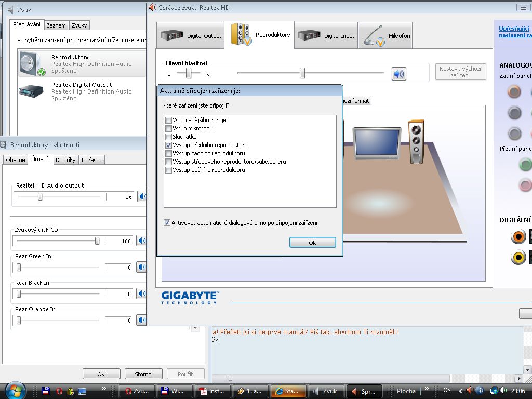
Task: Open Doplňky tab in properties
Action: tap(65, 160)
